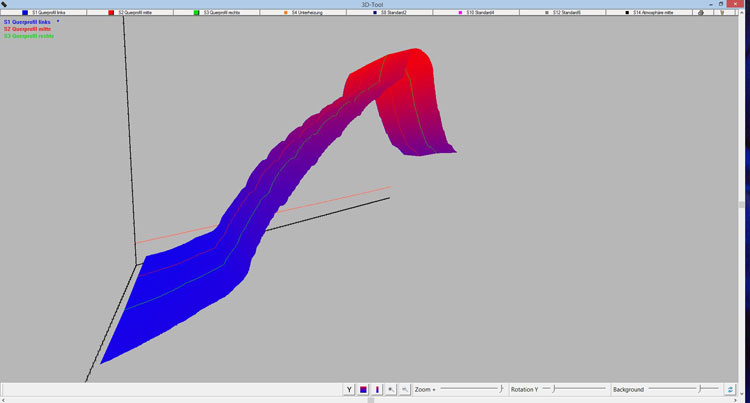Click the second magnifier icon beside Zoom

point(405,389)
